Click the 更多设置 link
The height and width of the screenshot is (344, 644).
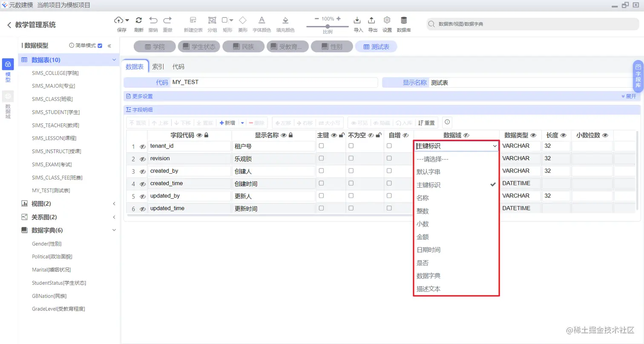click(x=140, y=96)
